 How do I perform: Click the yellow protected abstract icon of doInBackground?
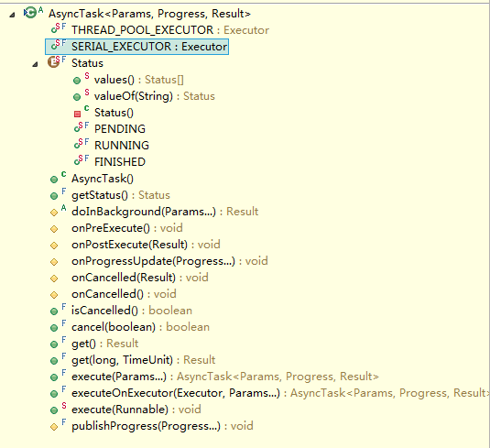pos(58,211)
